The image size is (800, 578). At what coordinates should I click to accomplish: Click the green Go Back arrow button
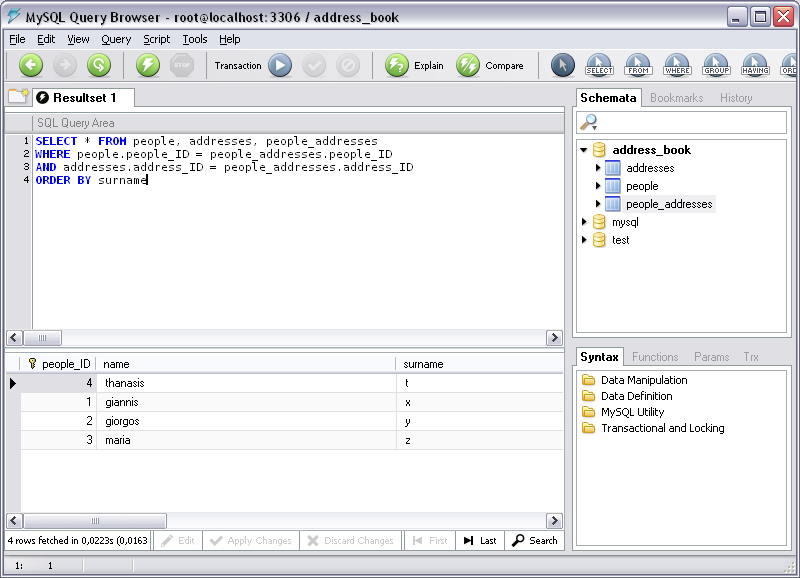[x=31, y=65]
